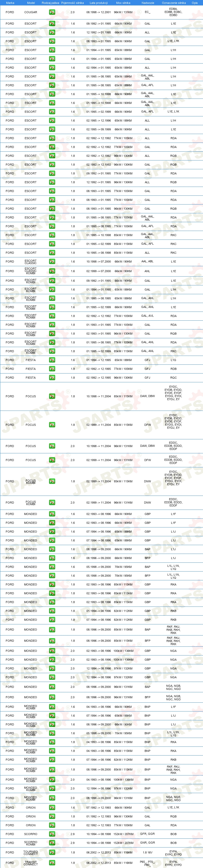Select the ESCORT CLASSIC KOMBI model cell
Screen dimensions: 203x868
click(x=31, y=271)
